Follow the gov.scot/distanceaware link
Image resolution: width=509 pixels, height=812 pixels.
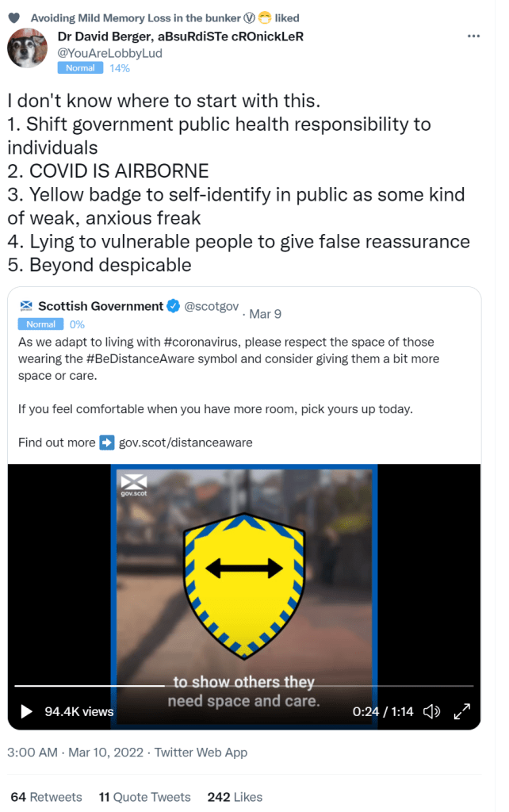[186, 442]
